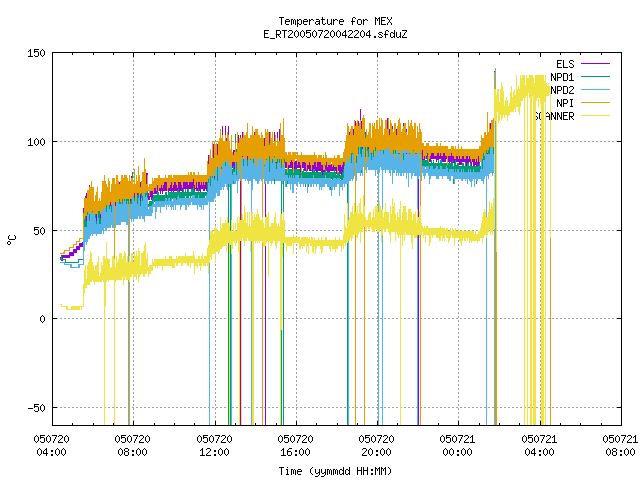
Task: Select the NPI legend label
Action: point(565,103)
